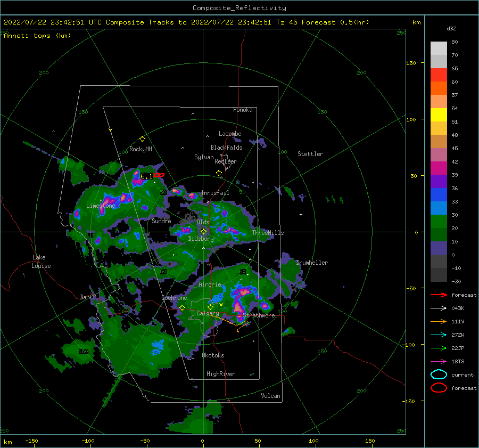479x448 pixels.
Task: Click the dBZ scale heading
Action: pos(451,29)
